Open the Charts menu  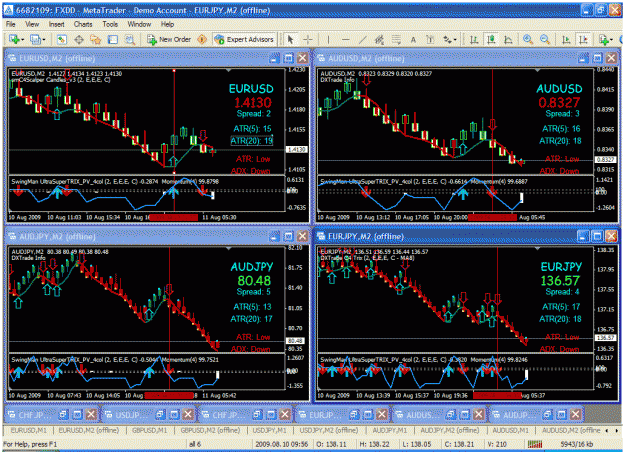(x=83, y=24)
